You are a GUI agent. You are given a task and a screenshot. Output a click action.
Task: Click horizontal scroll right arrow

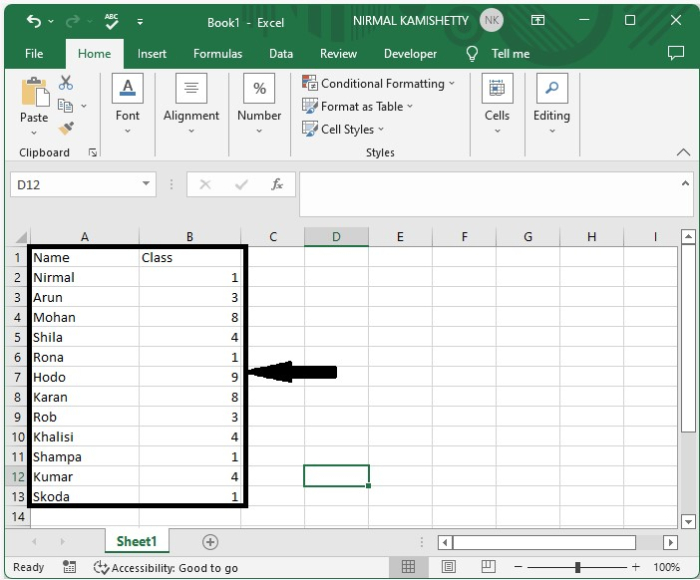point(670,542)
